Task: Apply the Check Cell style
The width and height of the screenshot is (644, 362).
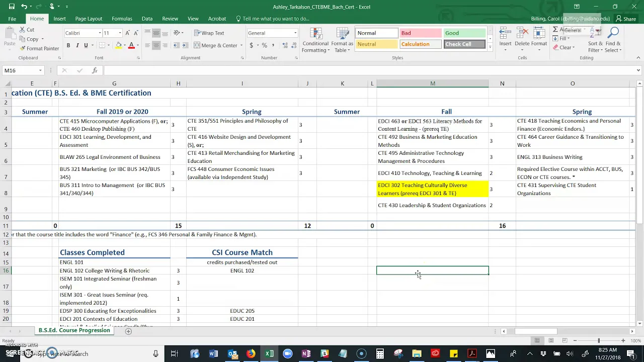Action: (x=464, y=44)
